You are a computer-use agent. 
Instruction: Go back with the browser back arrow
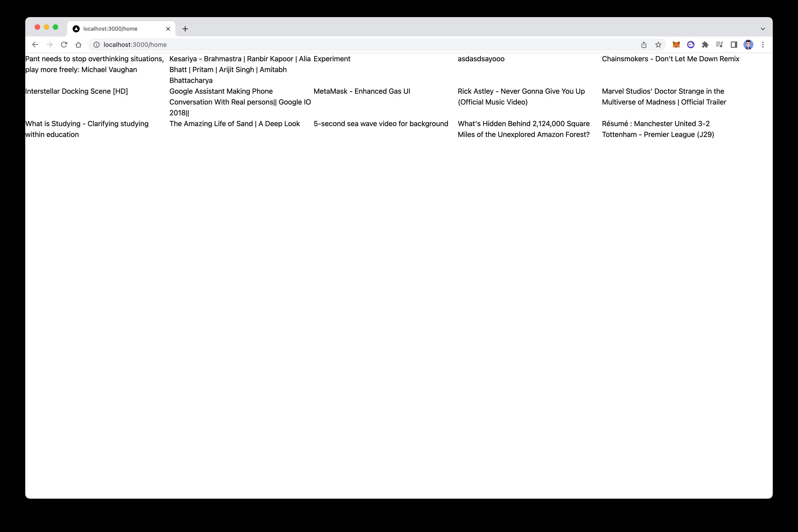click(x=35, y=45)
